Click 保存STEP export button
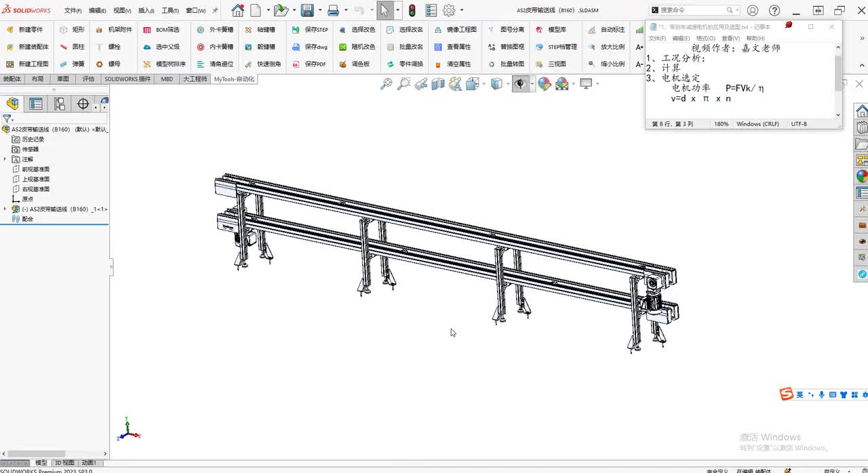The height and width of the screenshot is (473, 868). [310, 30]
